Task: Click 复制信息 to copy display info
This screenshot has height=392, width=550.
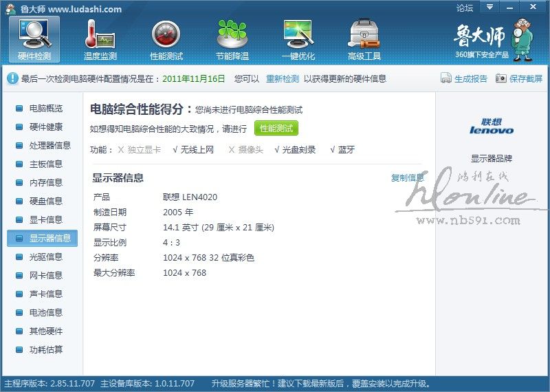Action: [x=407, y=178]
